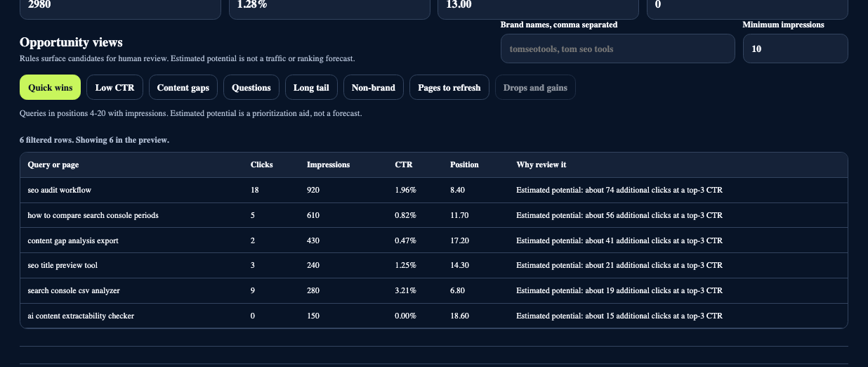Select 'content gap analysis export' query
This screenshot has width=868, height=367.
coord(73,240)
